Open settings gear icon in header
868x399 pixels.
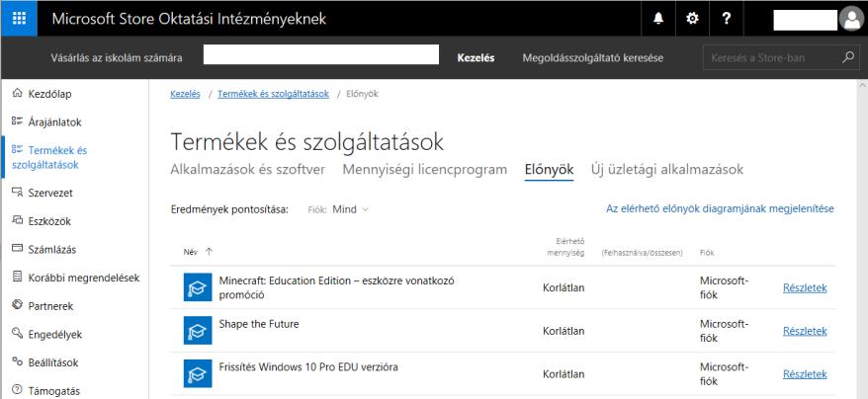coord(692,19)
